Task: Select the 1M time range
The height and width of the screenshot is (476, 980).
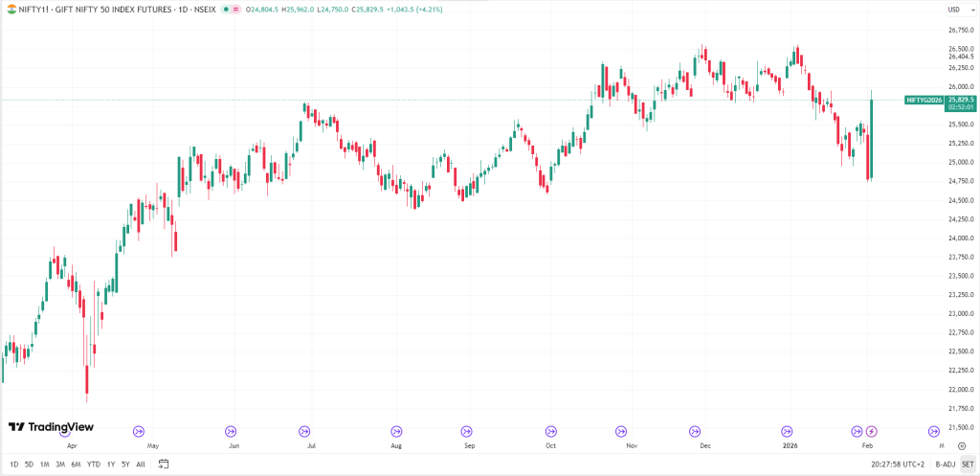Action: pyautogui.click(x=44, y=465)
